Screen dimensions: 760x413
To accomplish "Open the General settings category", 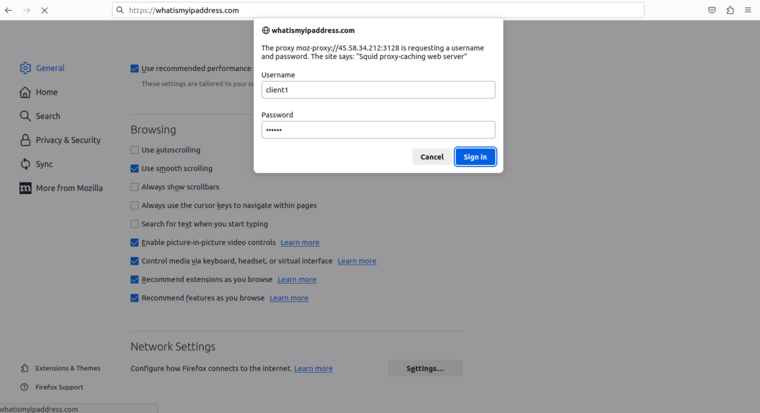I will tap(49, 68).
